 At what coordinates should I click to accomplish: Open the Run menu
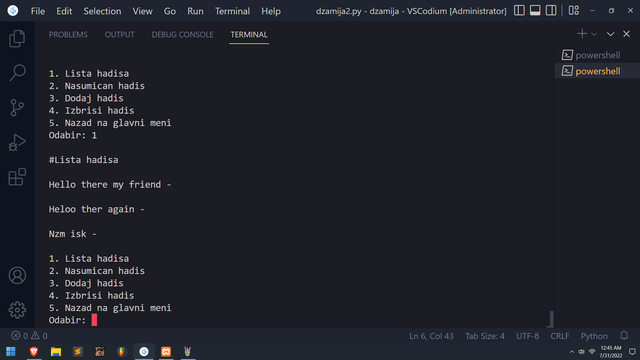[195, 11]
